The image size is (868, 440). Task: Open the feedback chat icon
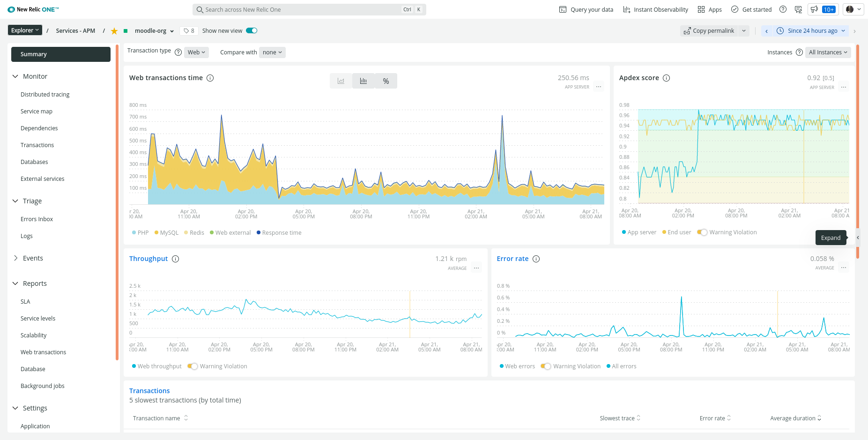point(799,9)
